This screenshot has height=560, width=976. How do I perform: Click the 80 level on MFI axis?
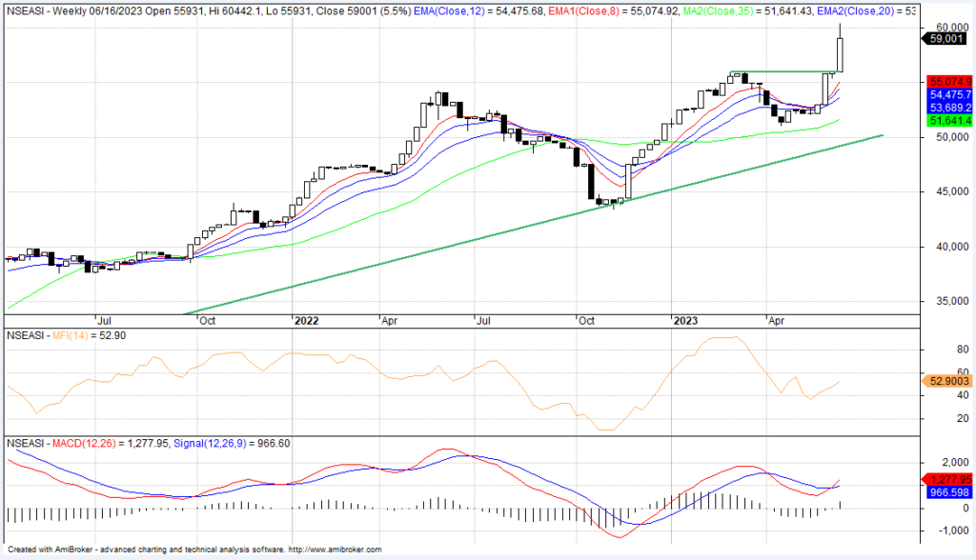coord(936,350)
